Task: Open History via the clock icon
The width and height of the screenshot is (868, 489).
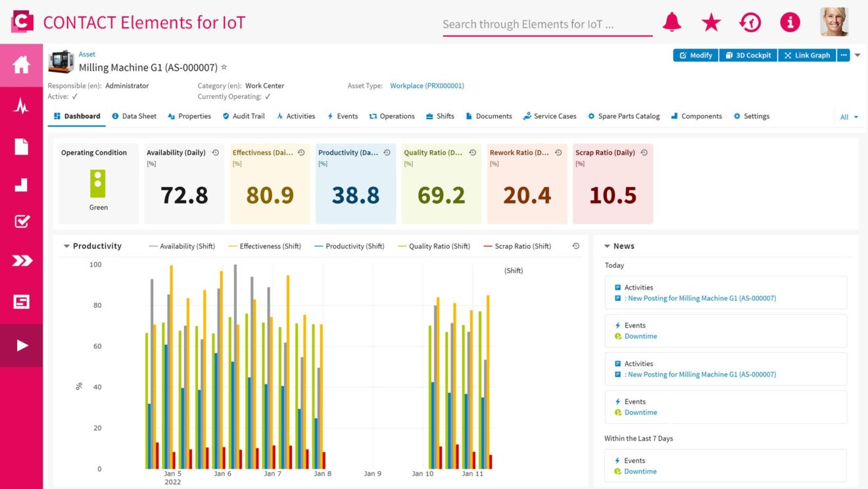Action: 750,22
